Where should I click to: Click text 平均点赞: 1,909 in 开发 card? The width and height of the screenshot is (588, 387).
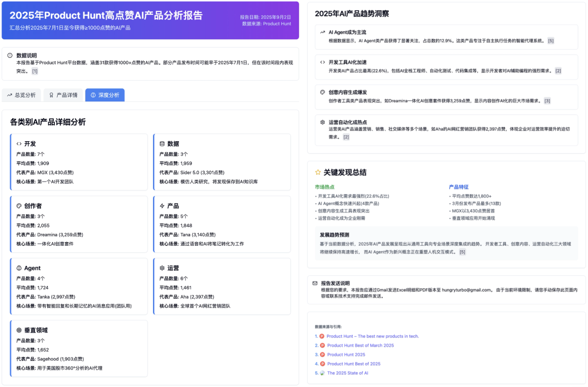tap(33, 164)
